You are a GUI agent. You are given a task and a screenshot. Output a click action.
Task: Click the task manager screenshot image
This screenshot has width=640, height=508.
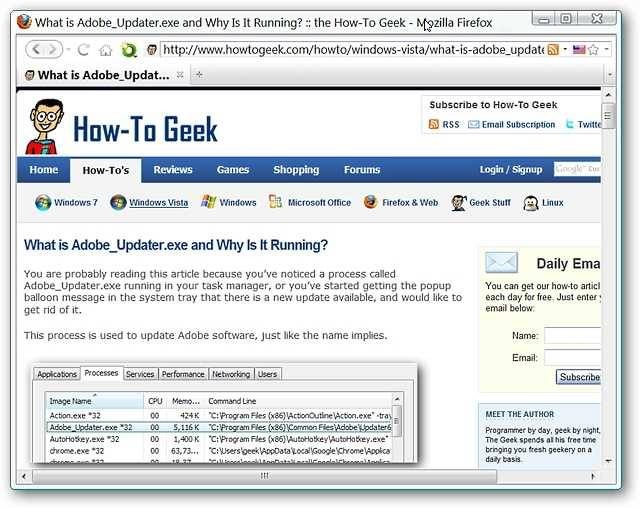(225, 413)
